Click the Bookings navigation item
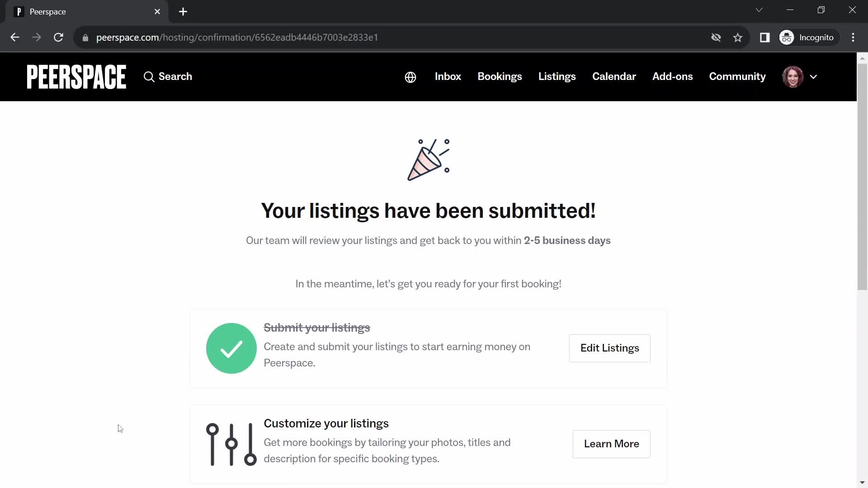The height and width of the screenshot is (488, 868). (x=500, y=76)
